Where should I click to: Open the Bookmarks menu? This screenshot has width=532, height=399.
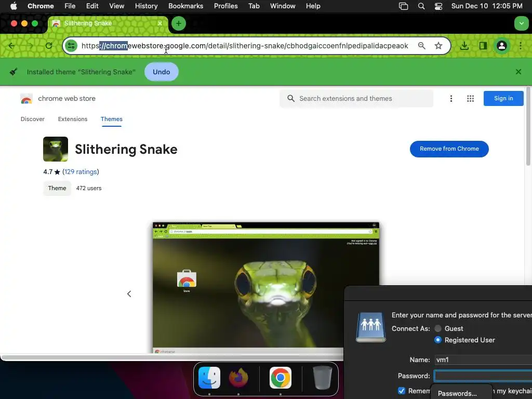185,6
